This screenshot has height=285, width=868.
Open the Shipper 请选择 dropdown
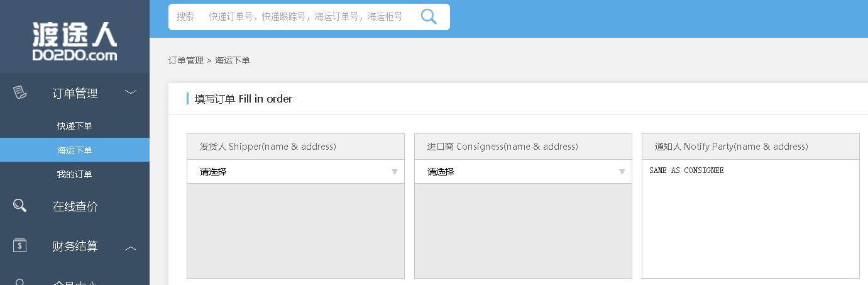point(295,172)
